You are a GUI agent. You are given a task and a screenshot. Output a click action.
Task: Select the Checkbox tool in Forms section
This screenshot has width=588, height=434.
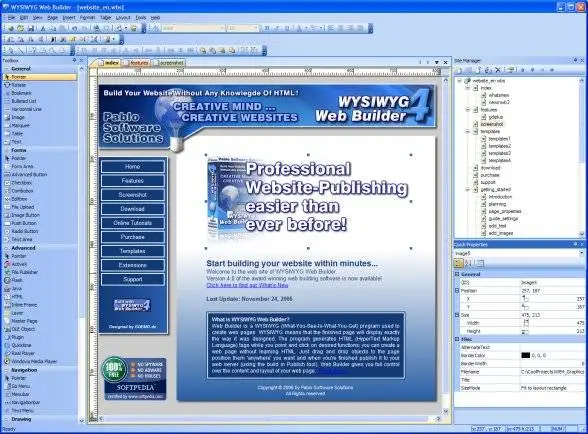click(x=21, y=183)
